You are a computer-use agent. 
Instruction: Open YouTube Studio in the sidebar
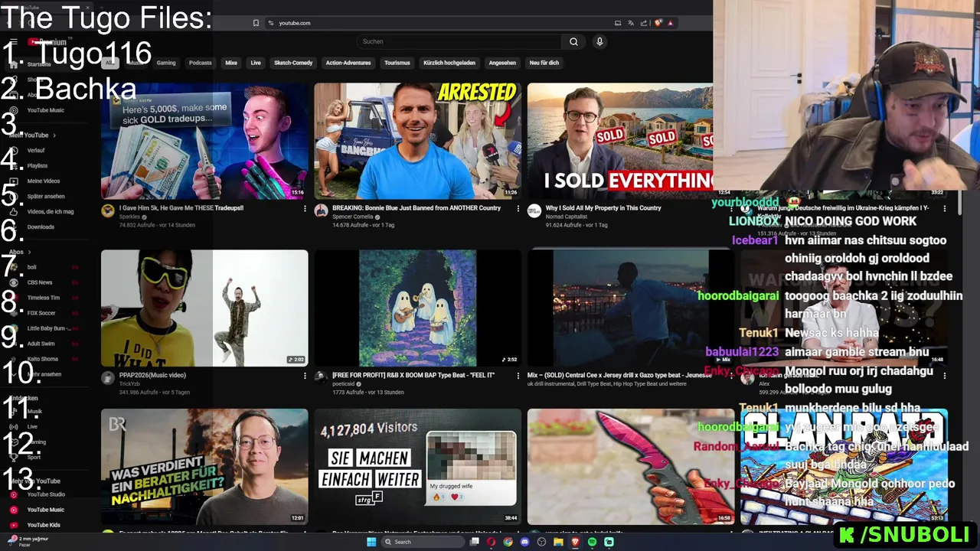coord(46,494)
